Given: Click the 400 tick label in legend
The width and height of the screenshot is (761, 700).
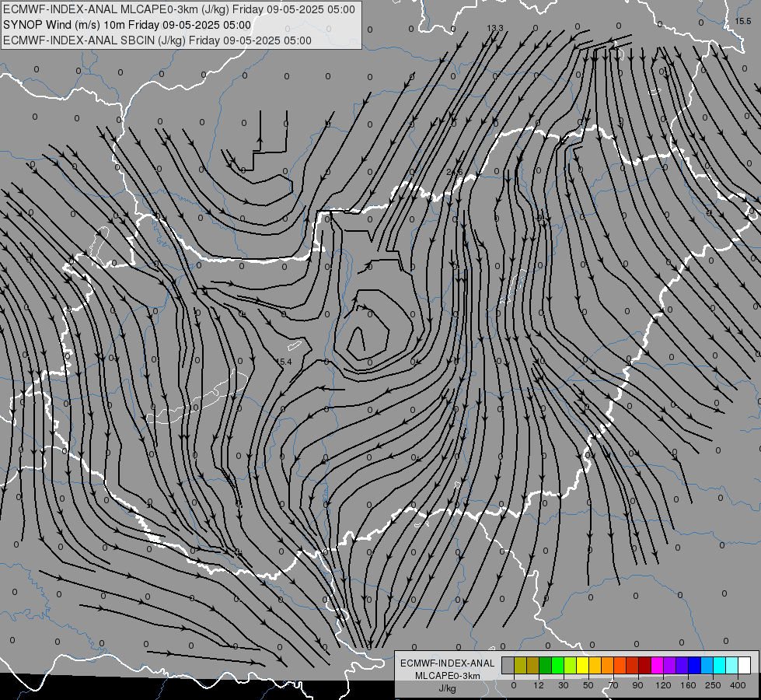Looking at the screenshot, I should (738, 685).
